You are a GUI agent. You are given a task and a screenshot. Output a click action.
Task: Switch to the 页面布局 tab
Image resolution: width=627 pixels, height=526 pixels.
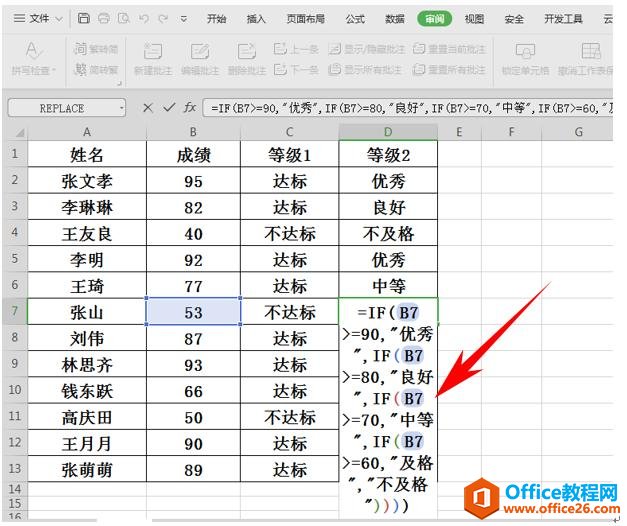pos(306,18)
